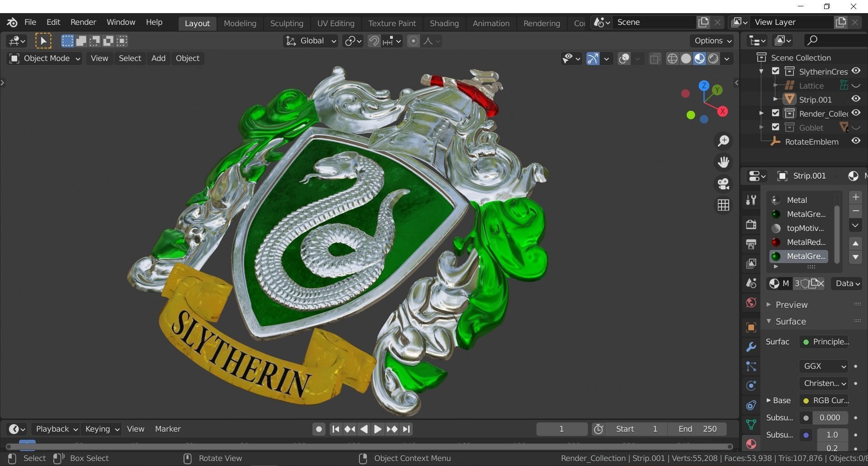Select Material Preview viewport shading
The height and width of the screenshot is (466, 868).
(x=699, y=59)
